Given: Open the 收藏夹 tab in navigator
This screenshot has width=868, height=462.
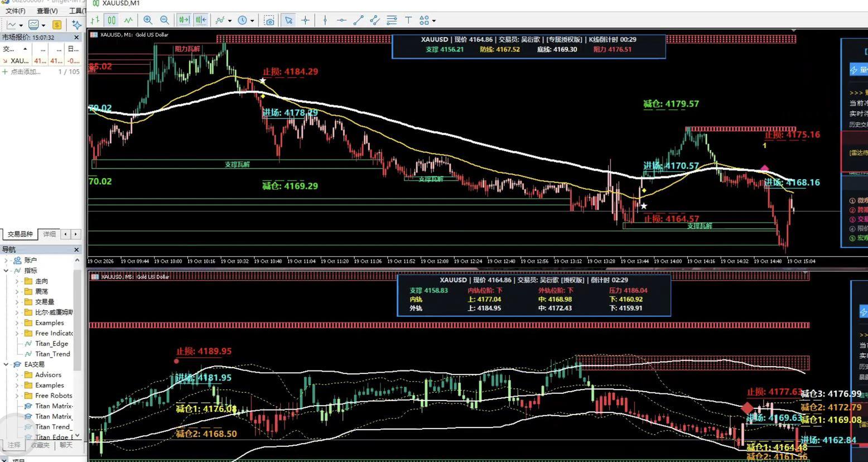Looking at the screenshot, I should (40, 445).
